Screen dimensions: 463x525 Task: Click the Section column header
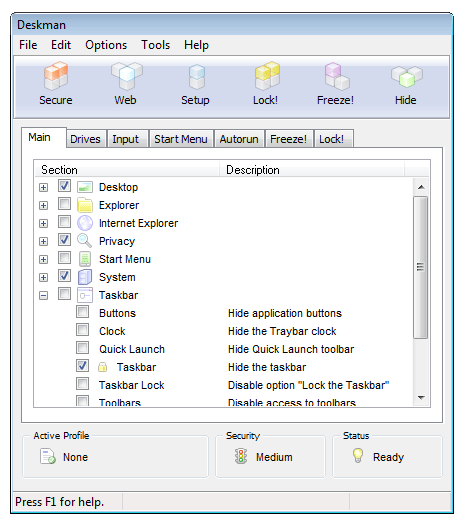(127, 170)
